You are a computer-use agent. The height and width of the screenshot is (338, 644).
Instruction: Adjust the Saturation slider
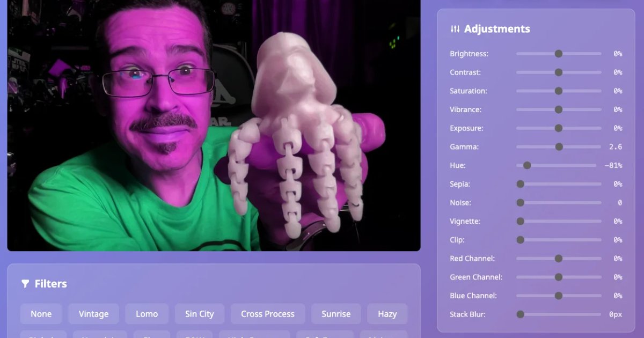pyautogui.click(x=559, y=91)
